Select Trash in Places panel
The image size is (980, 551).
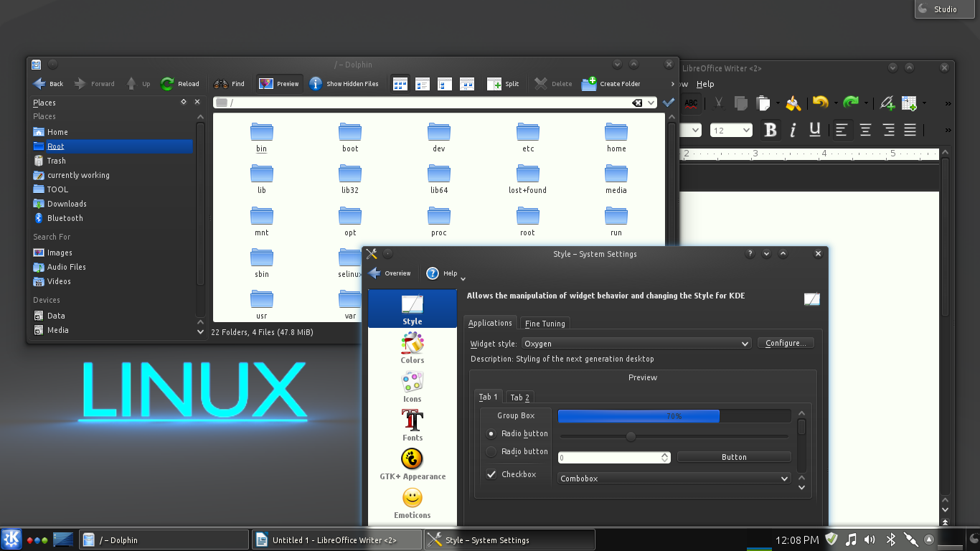click(x=113, y=161)
